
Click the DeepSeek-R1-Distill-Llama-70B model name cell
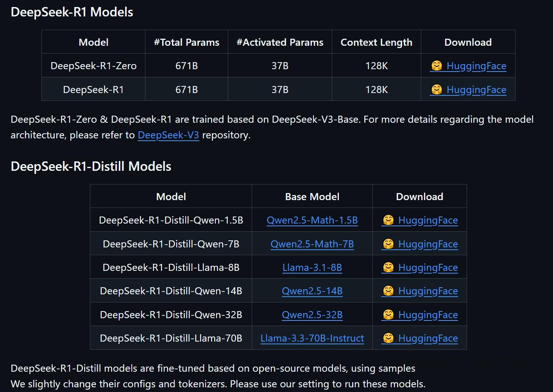171,338
